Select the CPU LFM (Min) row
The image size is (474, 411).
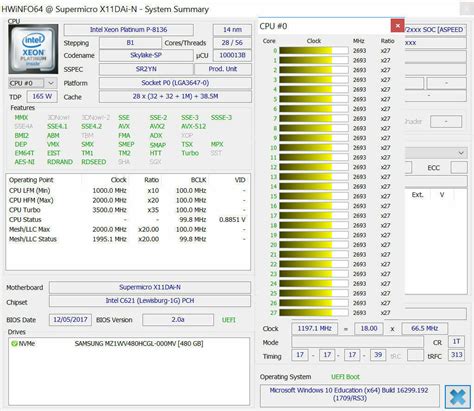[x=128, y=190]
